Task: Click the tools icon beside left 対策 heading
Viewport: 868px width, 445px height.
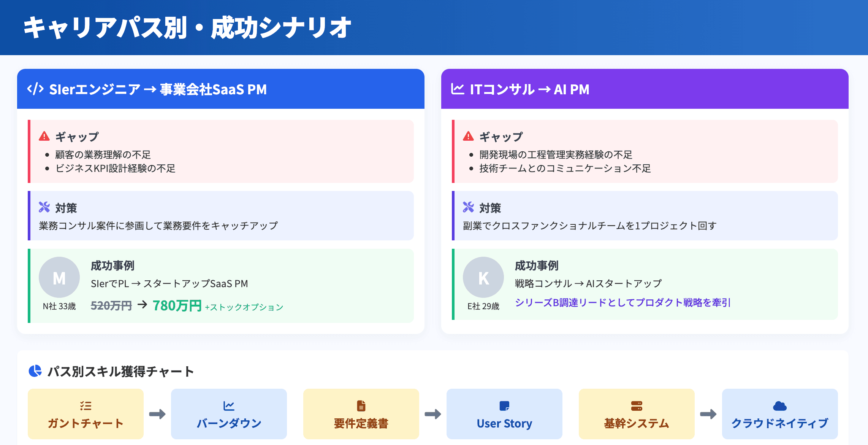Action: tap(44, 207)
